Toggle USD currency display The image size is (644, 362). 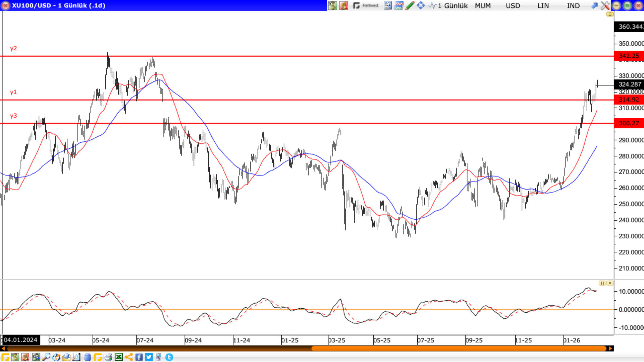(x=513, y=6)
